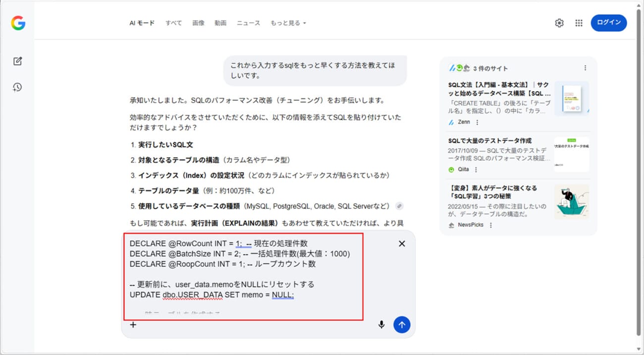Click the Google logo icon

(18, 23)
